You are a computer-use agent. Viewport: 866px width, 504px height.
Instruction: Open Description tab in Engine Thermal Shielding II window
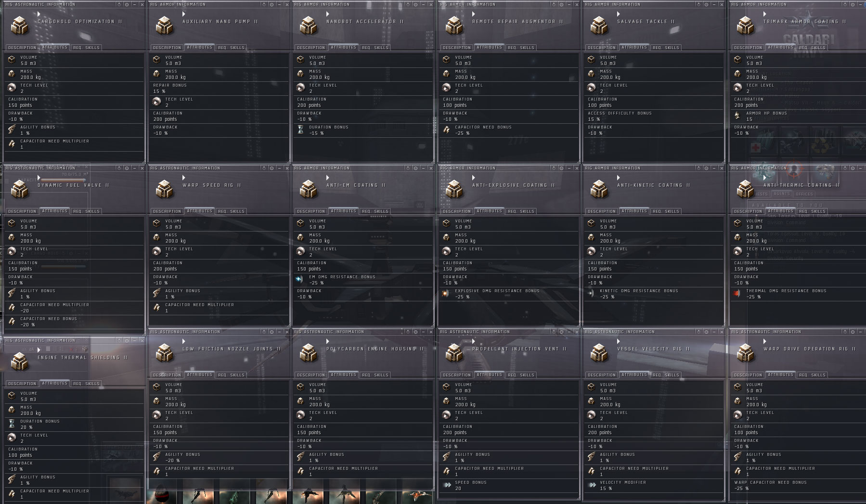tap(22, 384)
